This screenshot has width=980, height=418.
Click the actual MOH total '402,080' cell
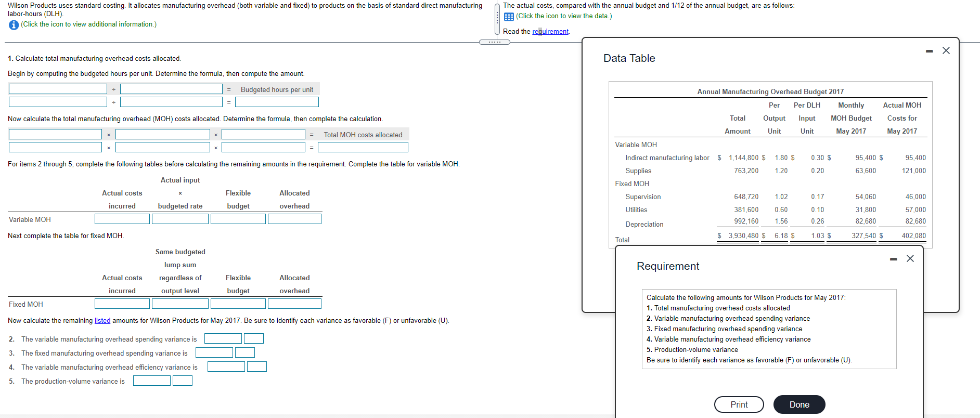click(x=913, y=236)
